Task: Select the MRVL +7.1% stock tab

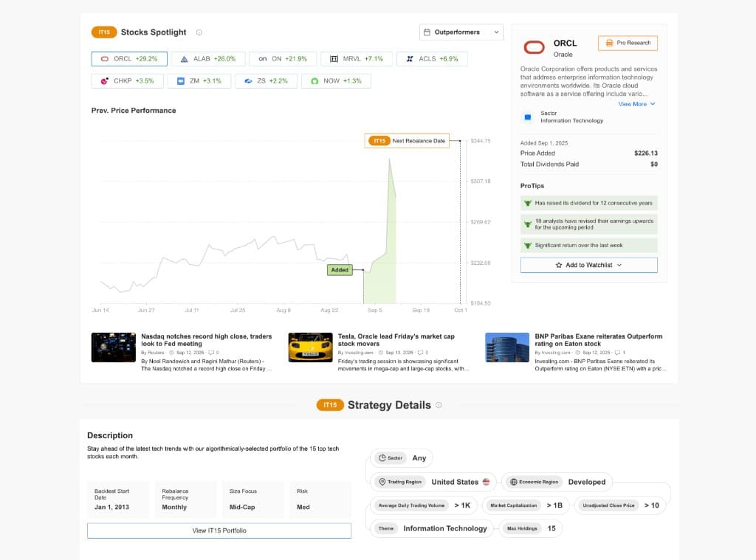Action: [357, 59]
